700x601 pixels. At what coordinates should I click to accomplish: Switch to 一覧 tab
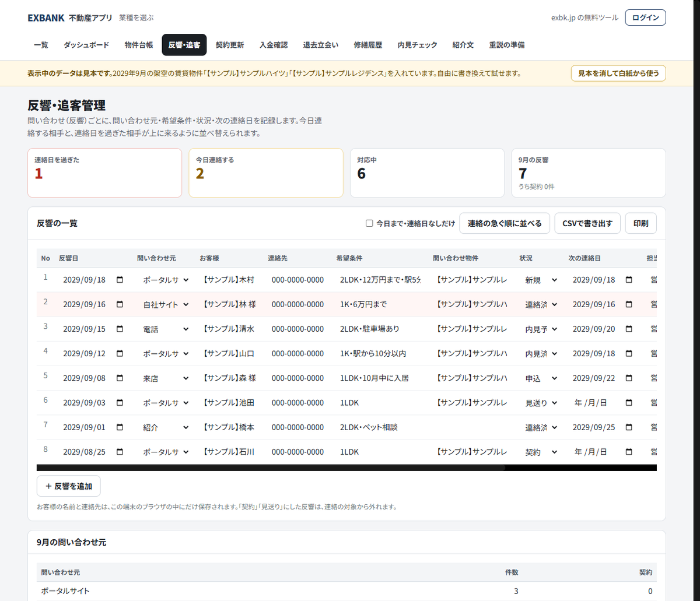(x=41, y=45)
